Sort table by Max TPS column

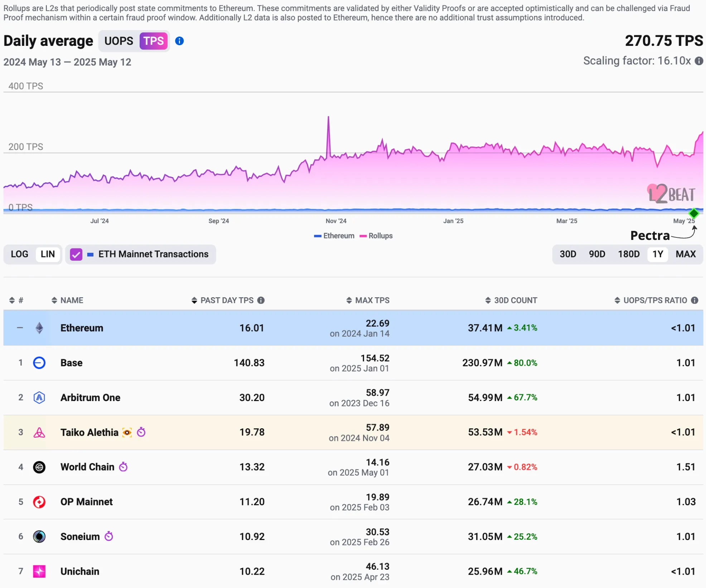(368, 300)
